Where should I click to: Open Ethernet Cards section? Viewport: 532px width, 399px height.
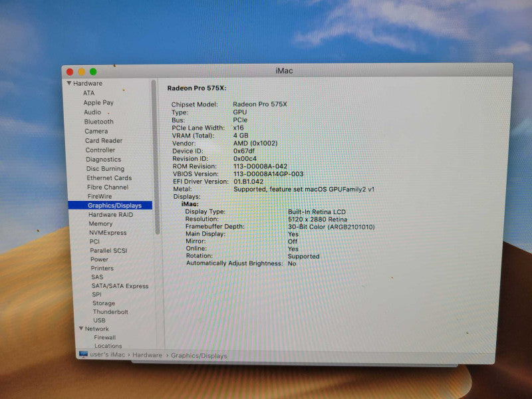click(109, 178)
